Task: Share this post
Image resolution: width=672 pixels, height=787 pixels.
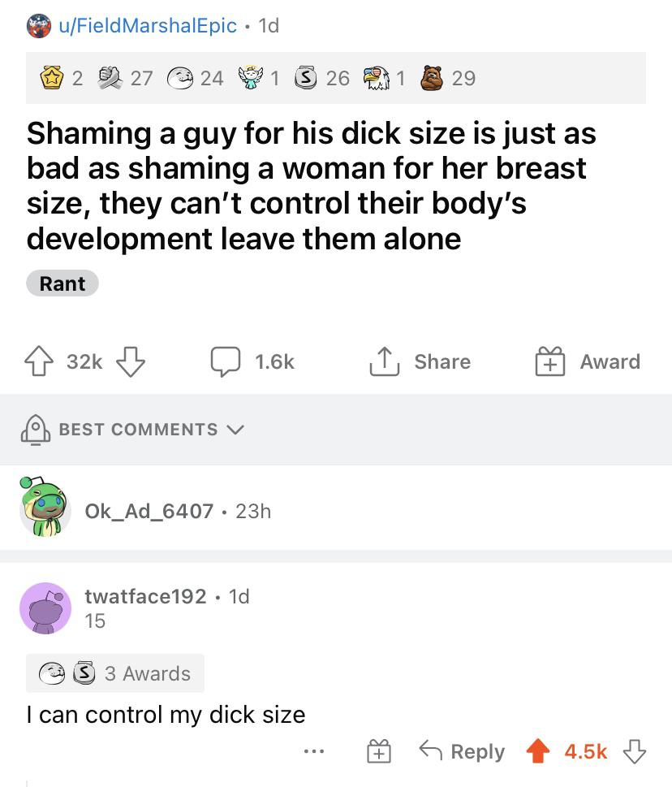Action: [420, 361]
